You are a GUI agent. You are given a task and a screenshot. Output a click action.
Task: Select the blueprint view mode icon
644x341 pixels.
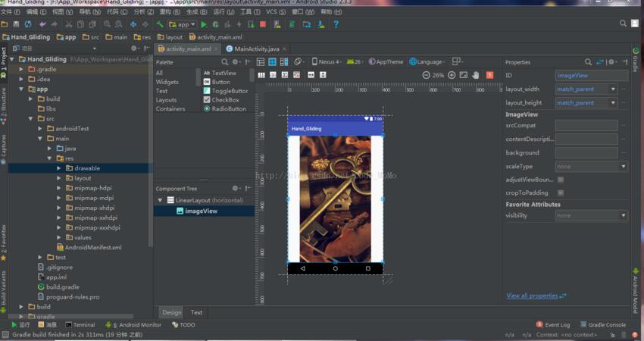[272, 61]
